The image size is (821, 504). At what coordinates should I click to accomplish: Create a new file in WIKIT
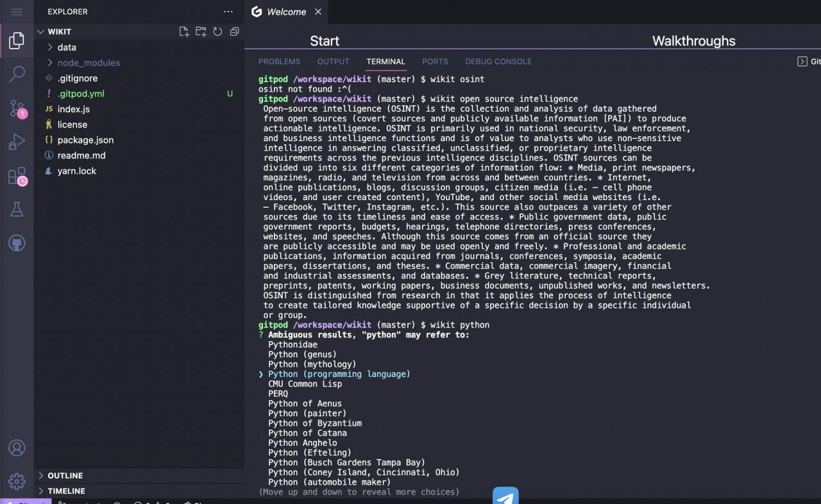[x=184, y=31]
